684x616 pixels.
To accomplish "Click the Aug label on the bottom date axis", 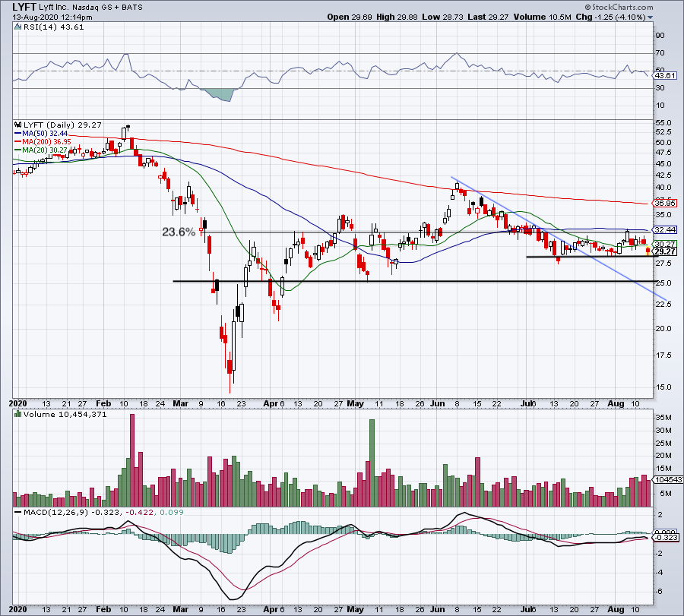I will click(x=616, y=609).
